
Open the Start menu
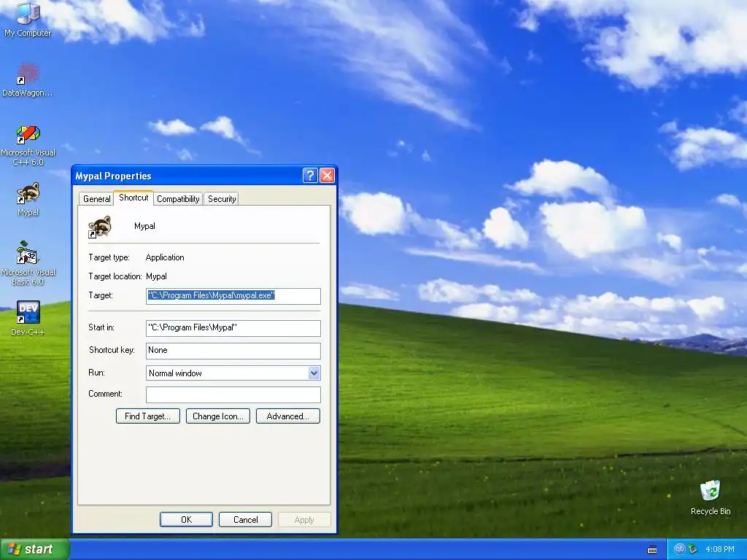(x=35, y=549)
